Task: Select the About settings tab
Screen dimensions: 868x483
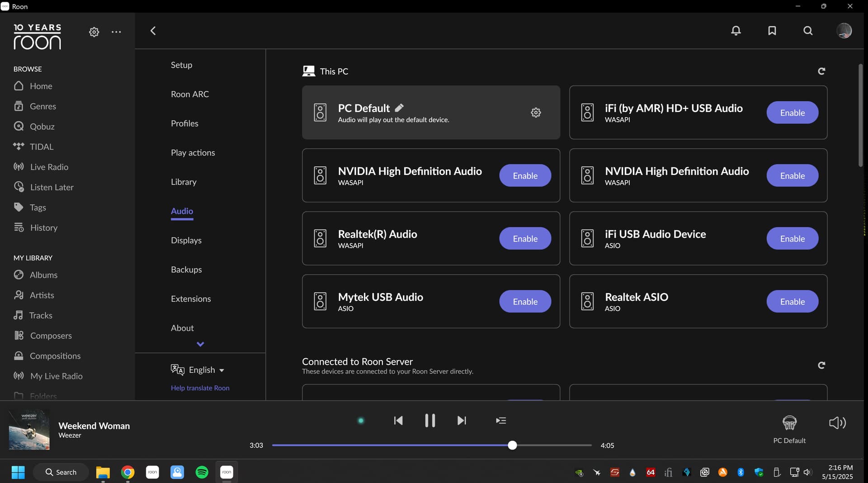Action: click(x=182, y=328)
